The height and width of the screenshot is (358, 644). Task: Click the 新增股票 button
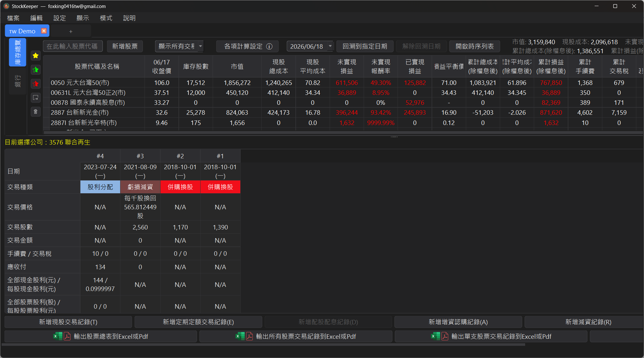click(125, 46)
